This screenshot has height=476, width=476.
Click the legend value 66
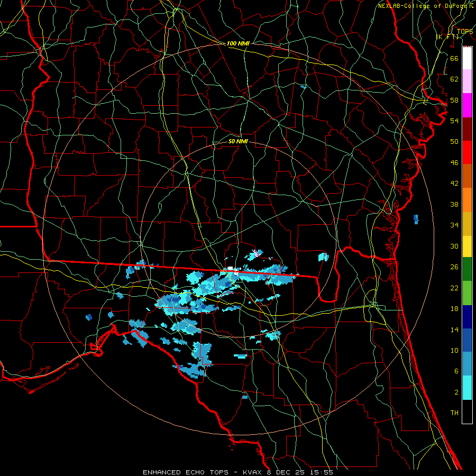tap(454, 58)
